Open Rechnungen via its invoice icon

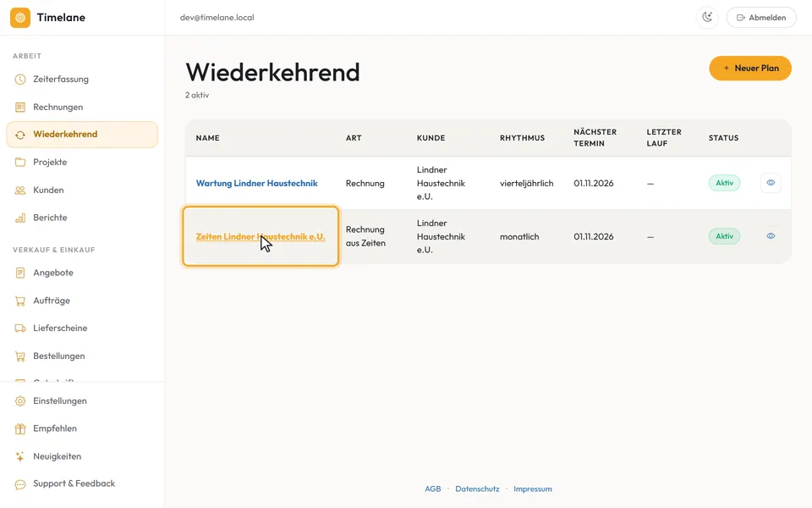point(20,108)
